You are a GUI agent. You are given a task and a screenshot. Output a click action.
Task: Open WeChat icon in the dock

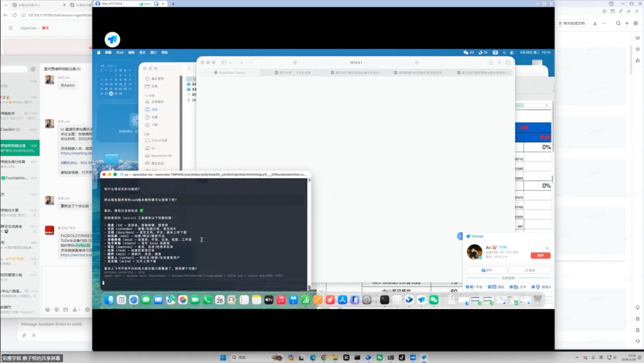(434, 300)
